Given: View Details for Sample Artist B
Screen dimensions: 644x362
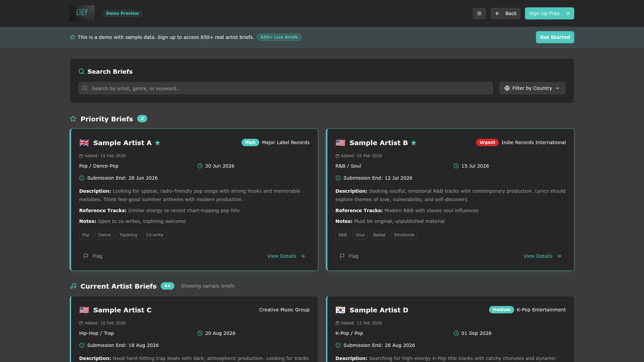Looking at the screenshot, I should 542,256.
